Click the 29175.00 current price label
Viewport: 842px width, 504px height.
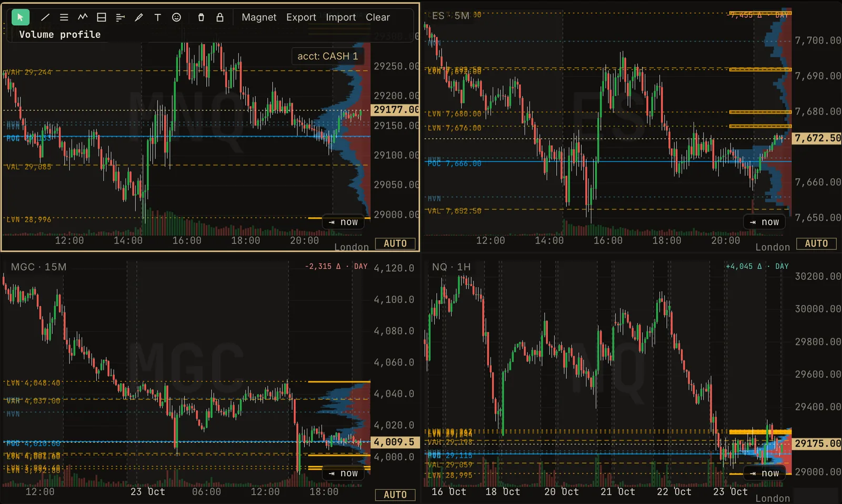coord(817,443)
